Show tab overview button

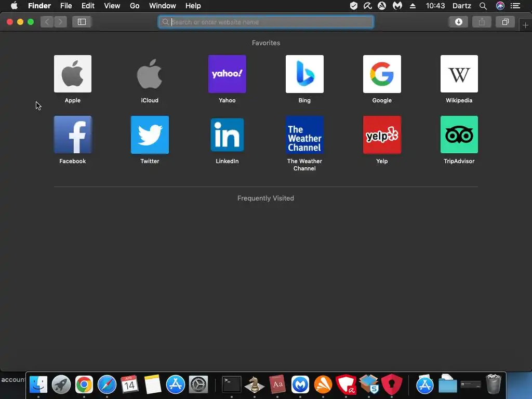point(505,22)
